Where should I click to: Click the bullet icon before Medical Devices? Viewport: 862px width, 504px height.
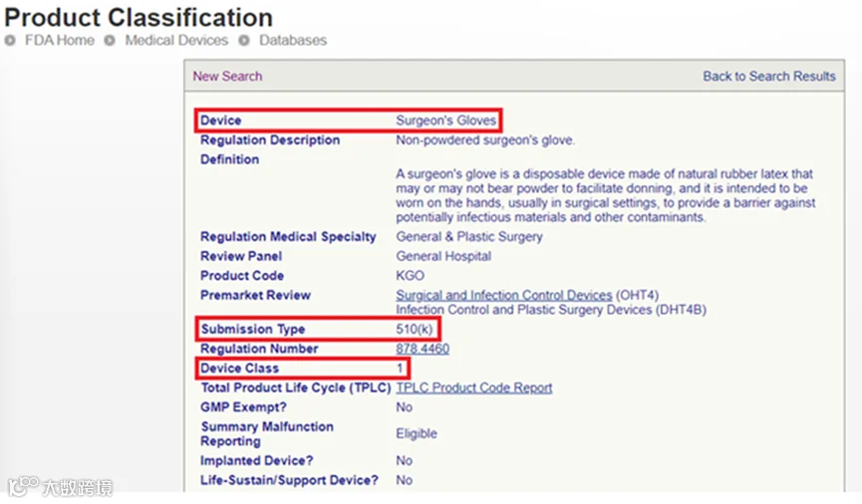[110, 40]
